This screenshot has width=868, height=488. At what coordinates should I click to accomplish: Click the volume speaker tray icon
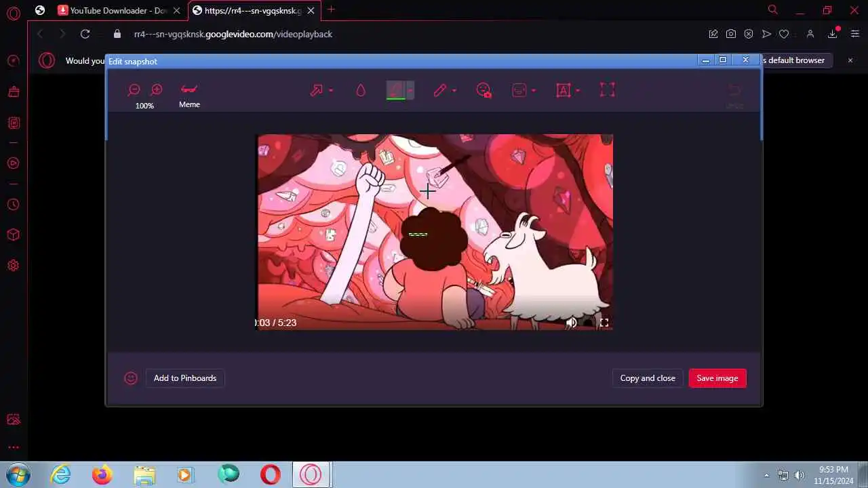click(x=800, y=475)
